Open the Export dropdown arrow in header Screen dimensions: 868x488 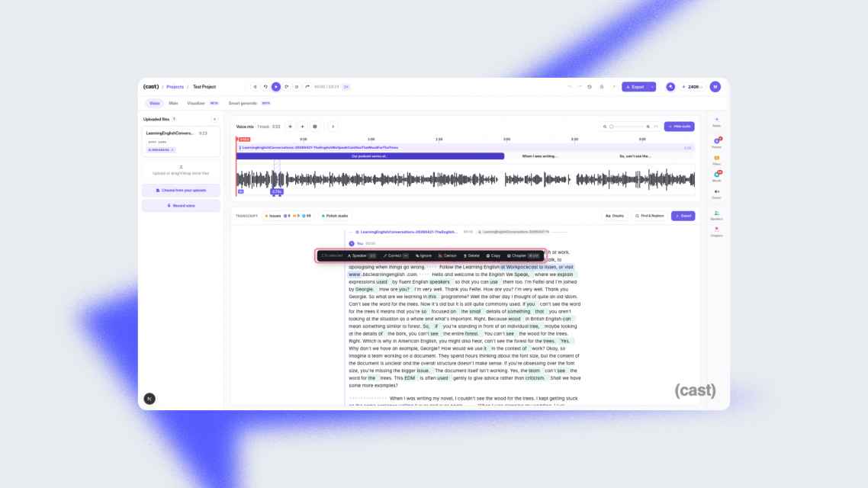pyautogui.click(x=653, y=87)
